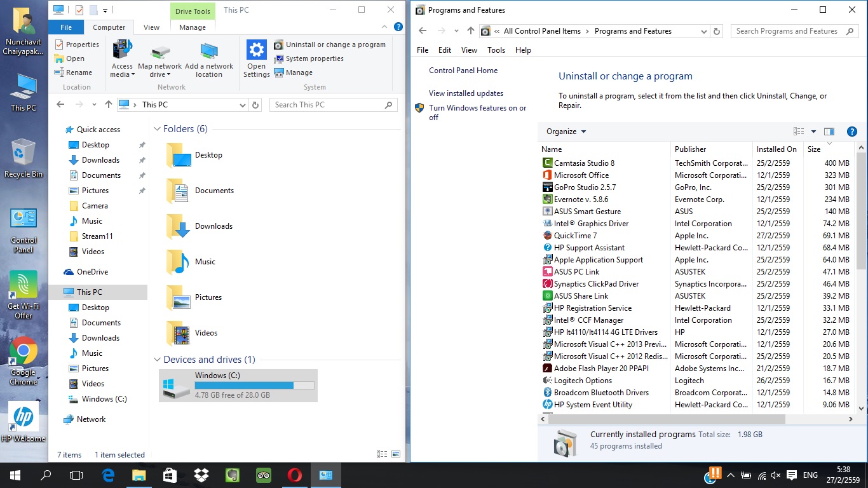
Task: Switch to large icons view in Explorer
Action: pyautogui.click(x=397, y=454)
